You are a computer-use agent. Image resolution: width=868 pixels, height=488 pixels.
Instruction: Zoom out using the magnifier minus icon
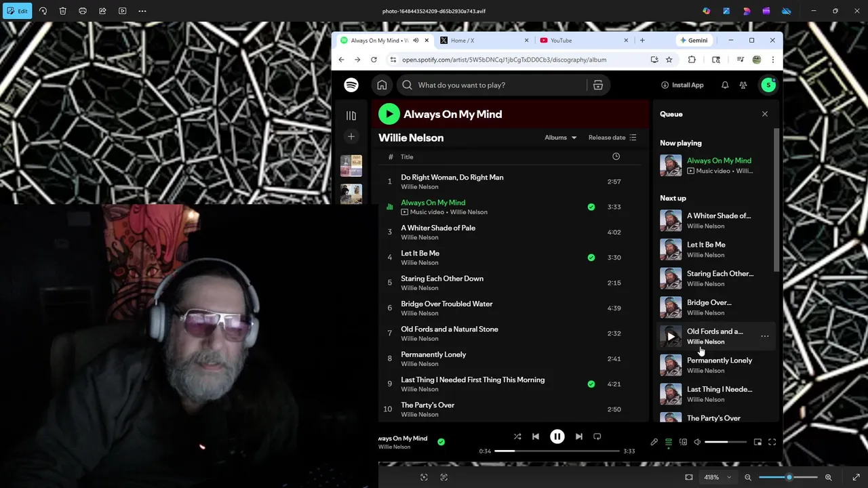pyautogui.click(x=748, y=477)
